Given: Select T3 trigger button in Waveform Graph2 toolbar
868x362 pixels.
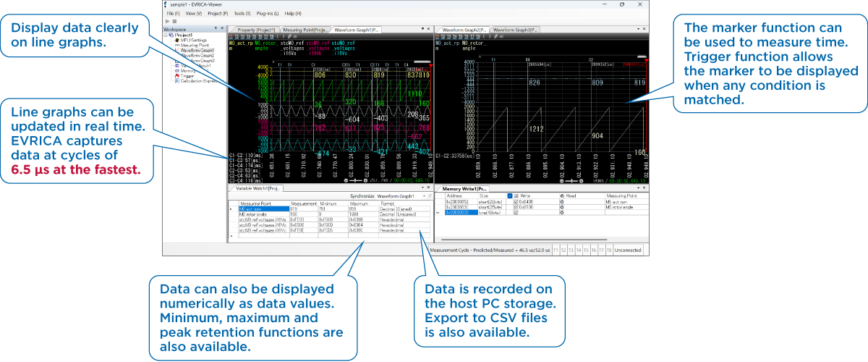Looking at the screenshot, I should 448,36.
